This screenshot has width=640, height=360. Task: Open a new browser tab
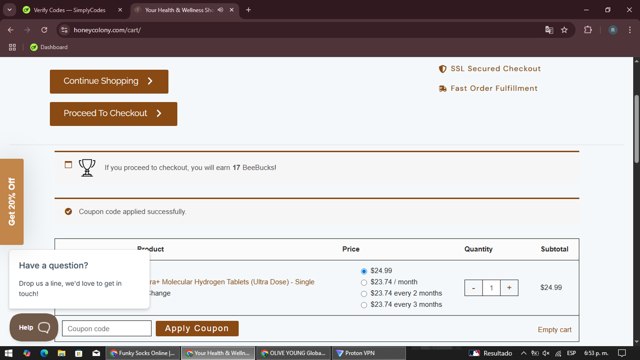point(248,10)
